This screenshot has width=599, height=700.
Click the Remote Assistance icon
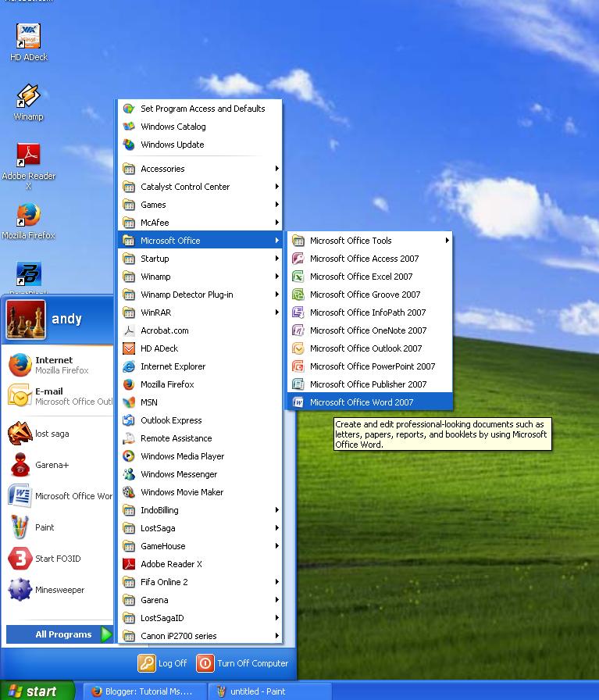pos(129,438)
